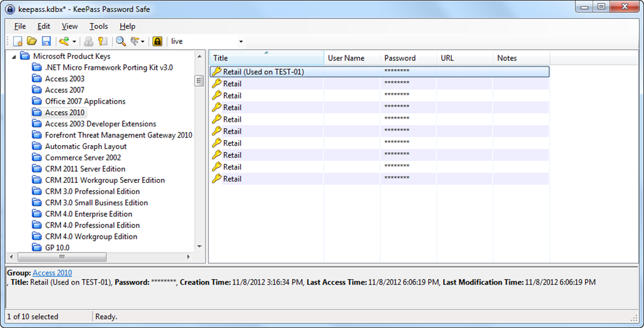Open the Tools menu
This screenshot has height=328, width=644.
coord(99,26)
